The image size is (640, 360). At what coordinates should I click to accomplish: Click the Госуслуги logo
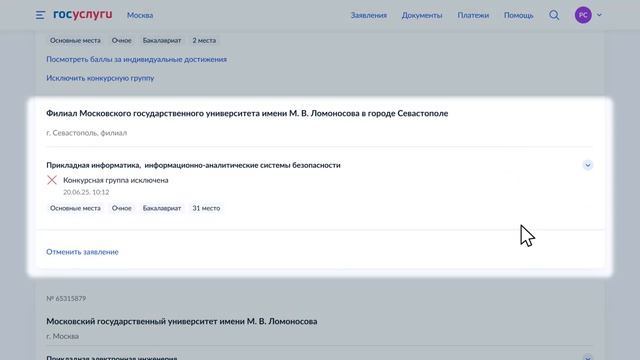coord(82,15)
